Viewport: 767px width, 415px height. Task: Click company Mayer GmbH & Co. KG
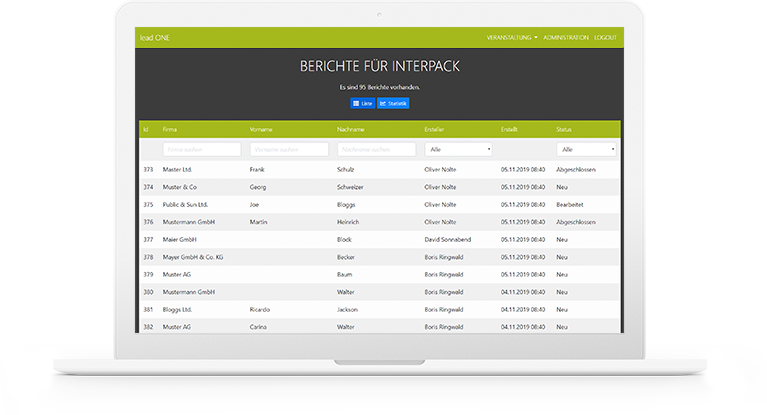point(193,257)
